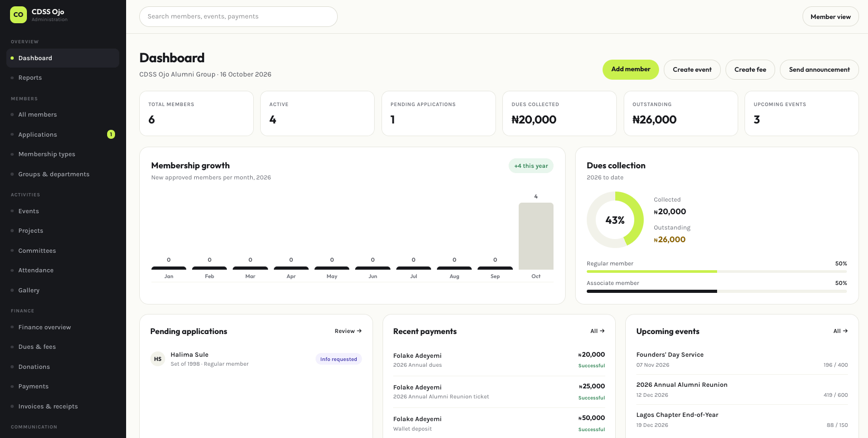Open Finance overview
Screen dimensions: 868x438
[63, 327]
